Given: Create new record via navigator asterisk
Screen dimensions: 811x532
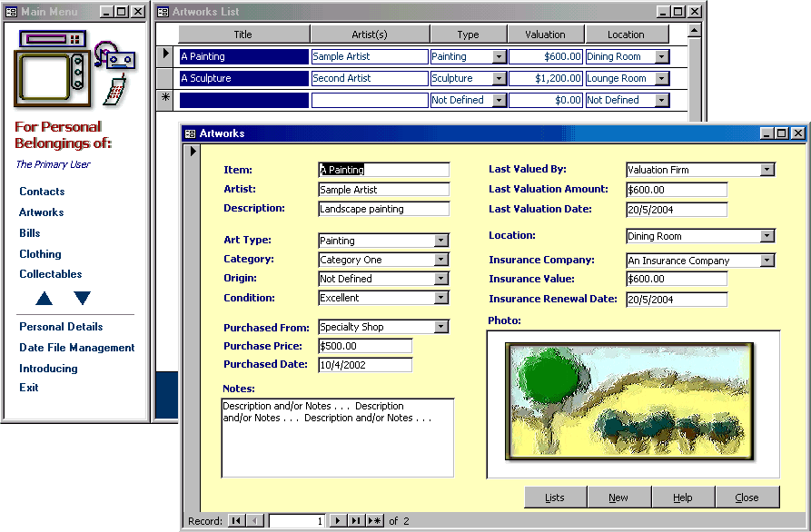Looking at the screenshot, I should click(375, 520).
